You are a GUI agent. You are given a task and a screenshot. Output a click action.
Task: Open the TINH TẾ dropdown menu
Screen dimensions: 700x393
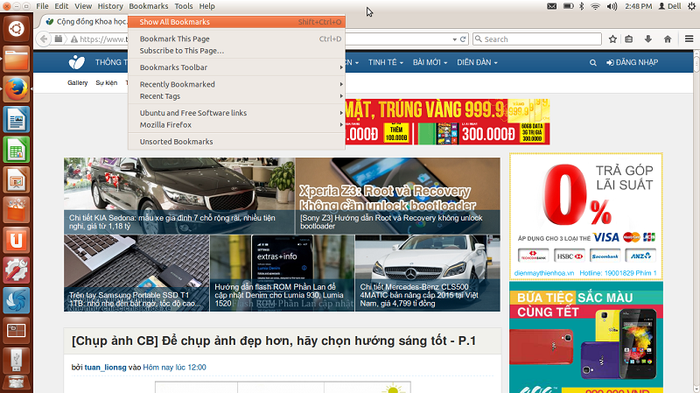pos(385,63)
